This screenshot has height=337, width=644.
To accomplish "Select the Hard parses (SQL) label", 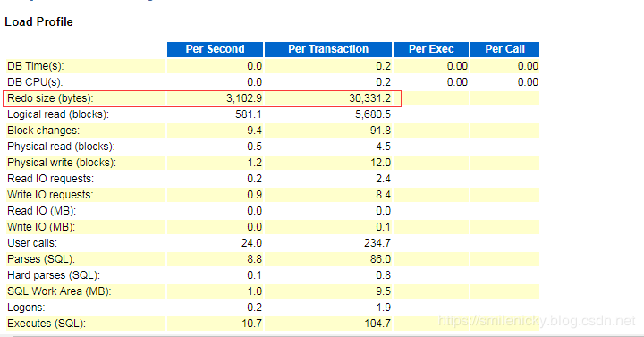I will 54,275.
